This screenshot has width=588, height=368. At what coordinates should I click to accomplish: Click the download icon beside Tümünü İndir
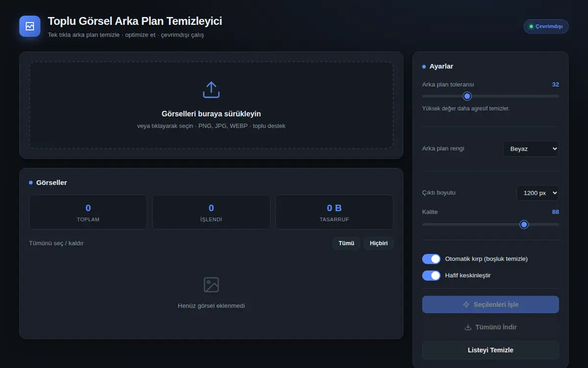click(x=468, y=327)
